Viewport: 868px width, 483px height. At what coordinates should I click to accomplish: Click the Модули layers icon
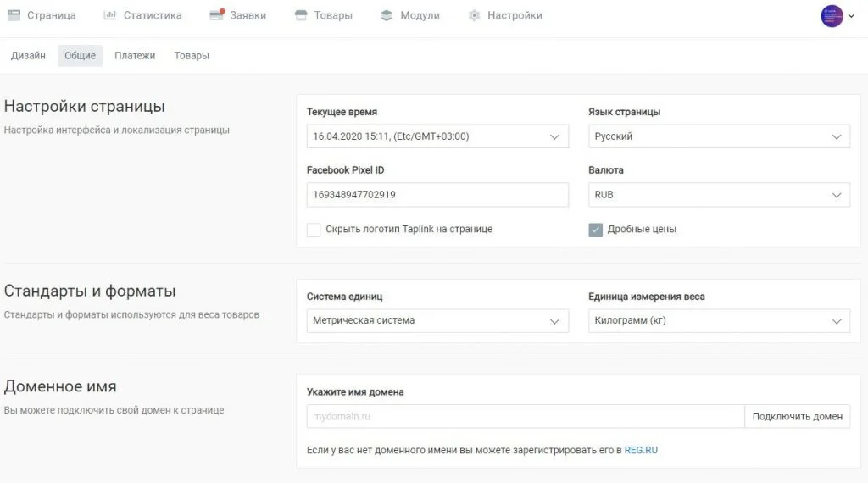pos(387,15)
